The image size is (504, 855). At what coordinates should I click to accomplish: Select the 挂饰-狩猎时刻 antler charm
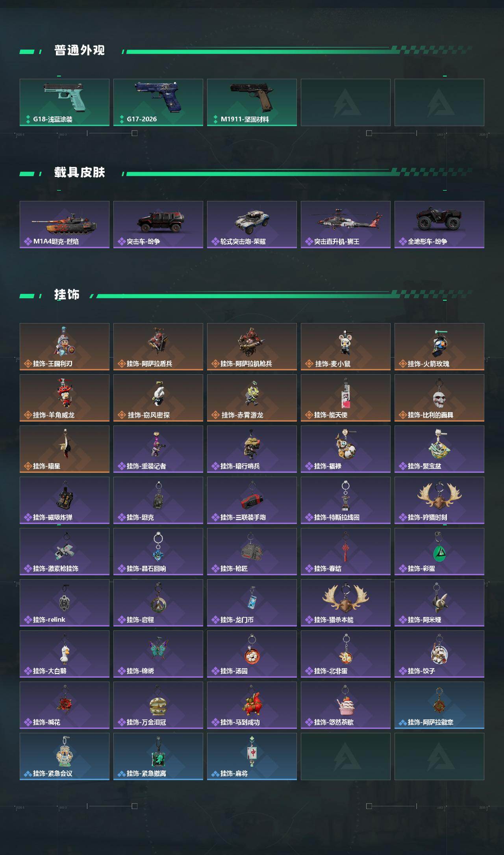tap(439, 500)
